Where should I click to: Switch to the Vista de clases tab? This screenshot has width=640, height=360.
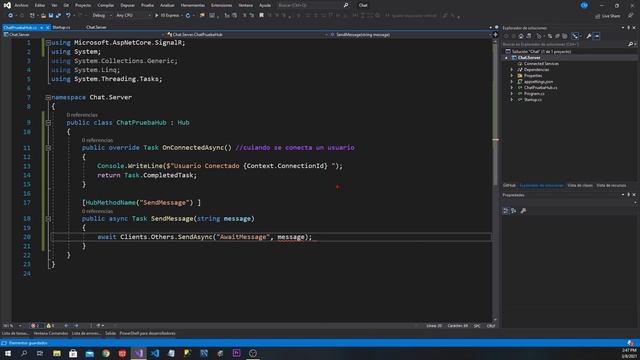click(x=580, y=185)
